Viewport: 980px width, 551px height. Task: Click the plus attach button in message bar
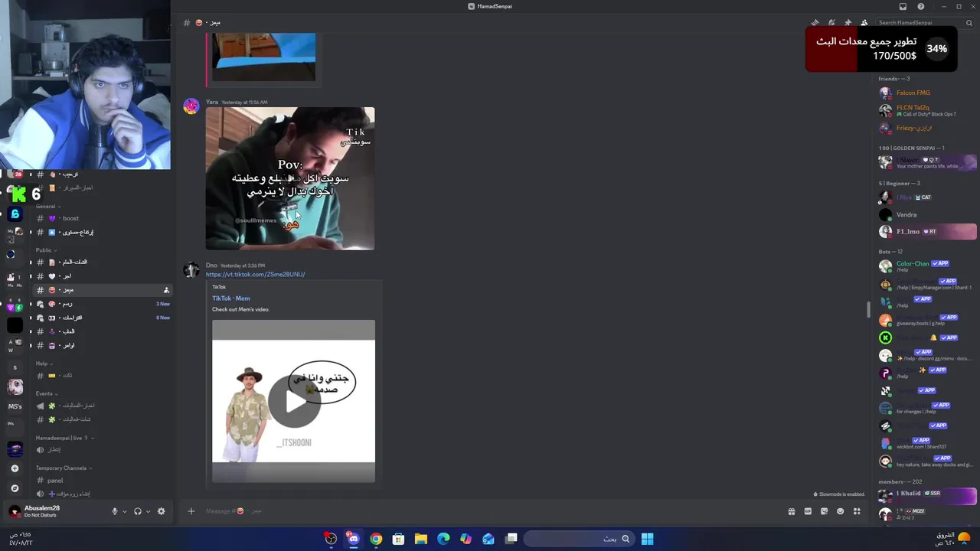[191, 511]
